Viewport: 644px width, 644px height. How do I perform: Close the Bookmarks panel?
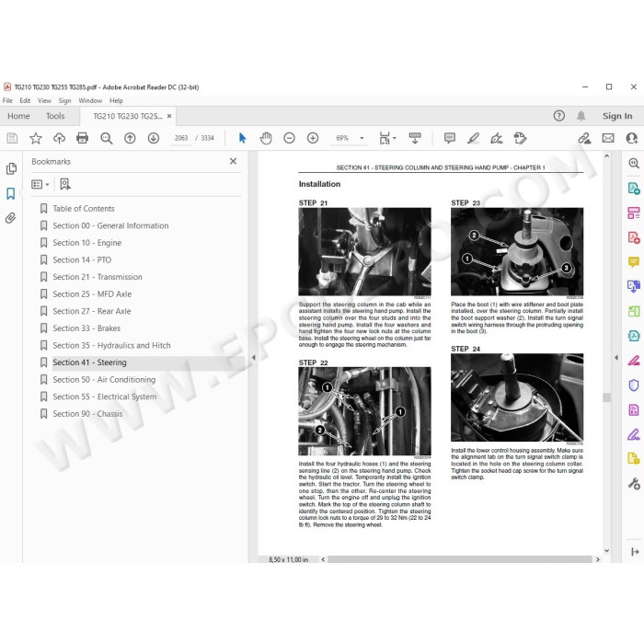click(233, 161)
